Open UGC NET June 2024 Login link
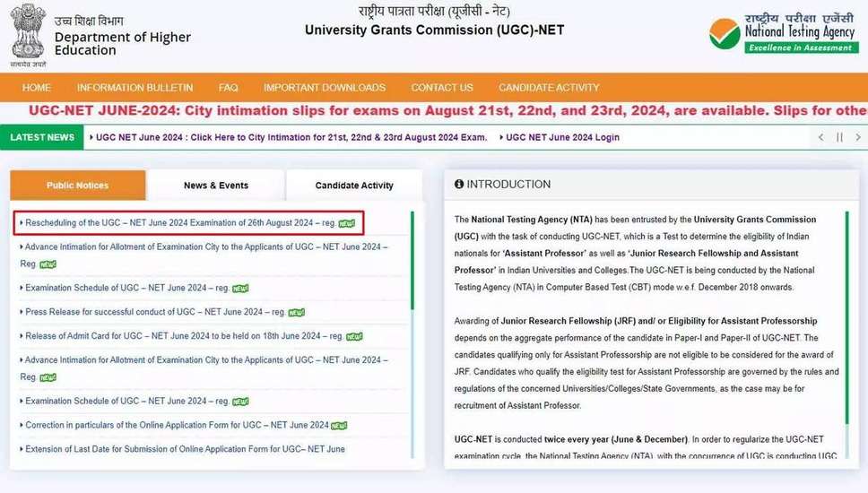868x493 pixels. coord(562,137)
